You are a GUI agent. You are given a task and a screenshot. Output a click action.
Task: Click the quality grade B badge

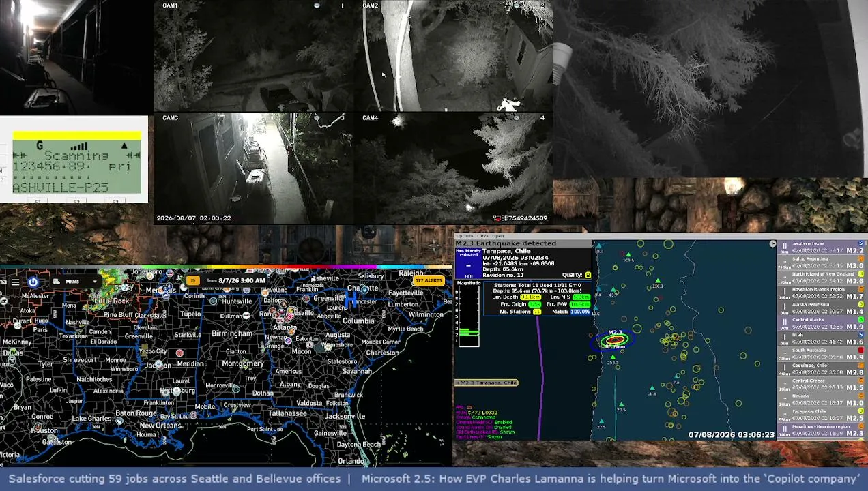coord(588,275)
